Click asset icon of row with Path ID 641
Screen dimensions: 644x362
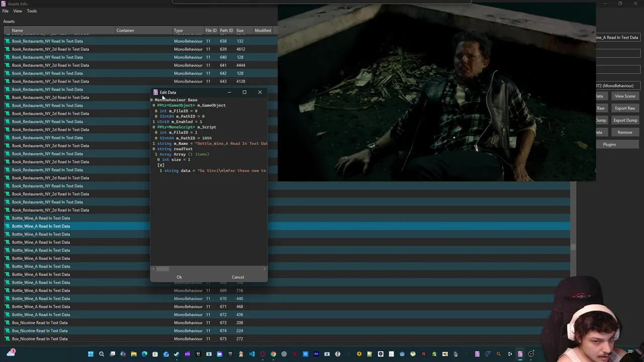[8, 65]
